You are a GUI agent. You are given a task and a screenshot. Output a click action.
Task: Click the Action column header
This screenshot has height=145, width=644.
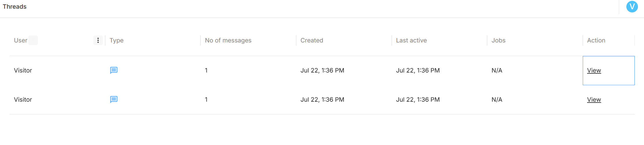[596, 40]
